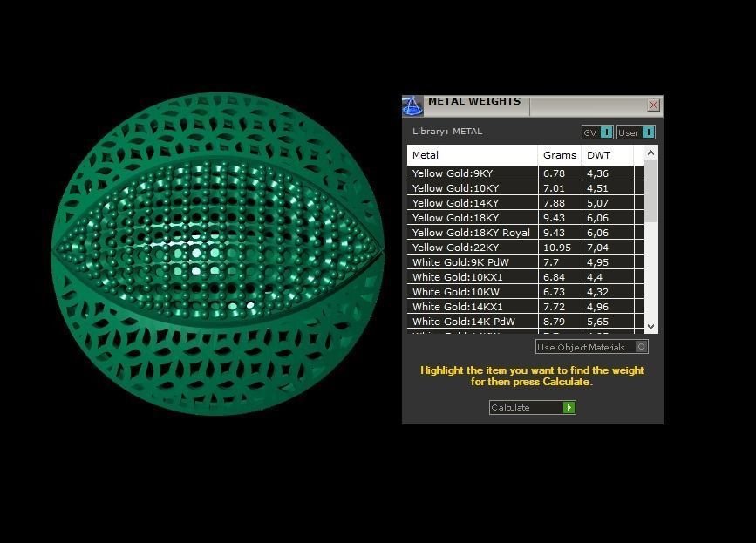Close the Metal Weights panel
The height and width of the screenshot is (543, 756).
tap(653, 105)
